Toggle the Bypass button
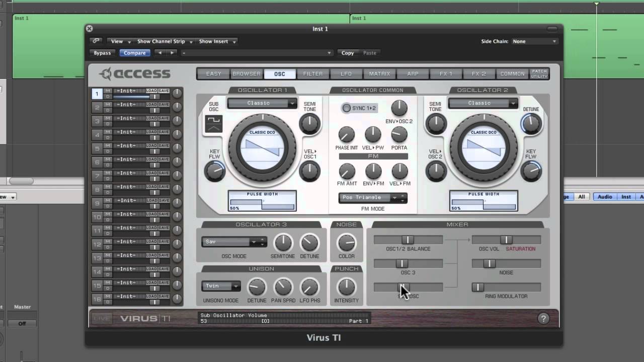The height and width of the screenshot is (362, 644). (102, 53)
